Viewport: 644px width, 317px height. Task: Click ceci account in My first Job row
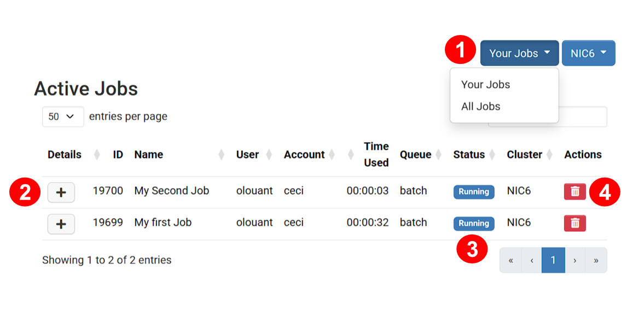294,222
